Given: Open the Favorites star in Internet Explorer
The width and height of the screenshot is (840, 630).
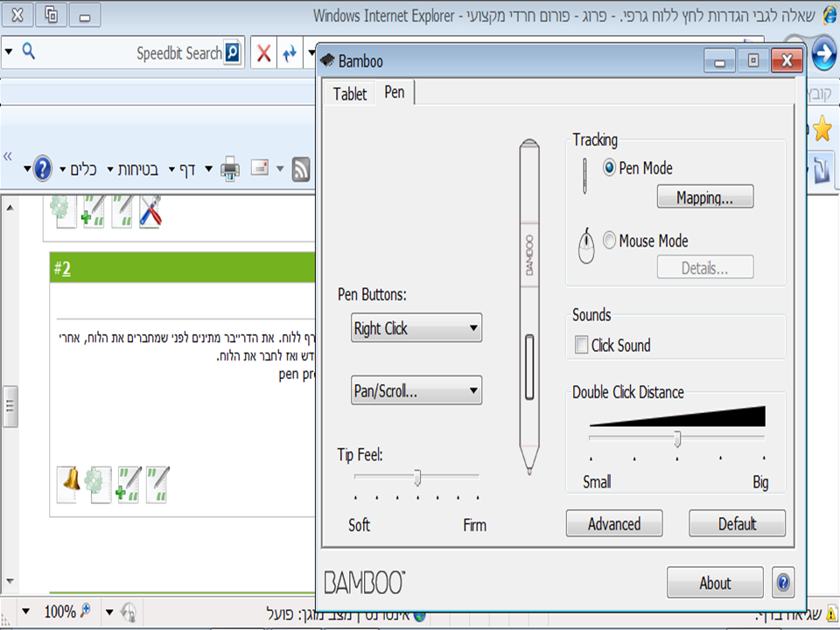Looking at the screenshot, I should (x=822, y=129).
